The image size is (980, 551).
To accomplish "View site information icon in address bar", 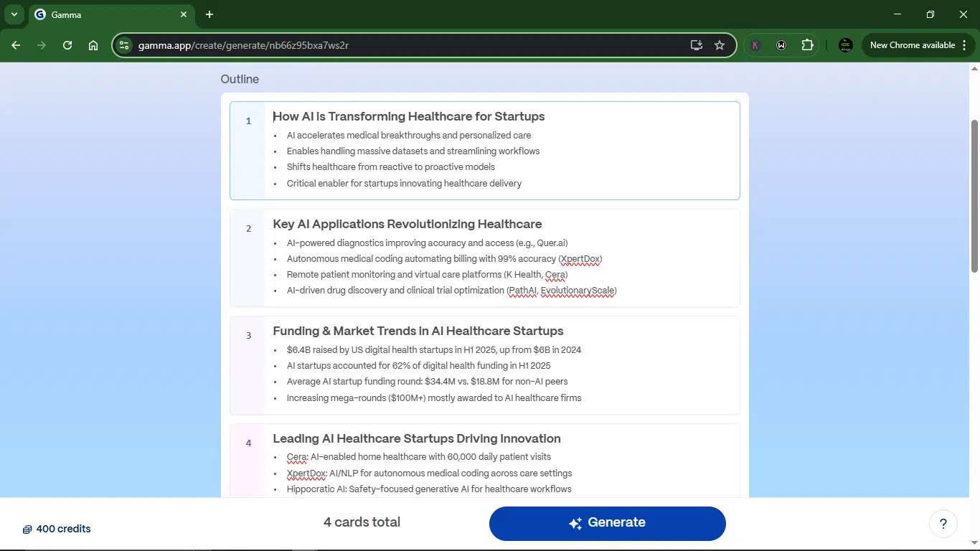I will (124, 45).
